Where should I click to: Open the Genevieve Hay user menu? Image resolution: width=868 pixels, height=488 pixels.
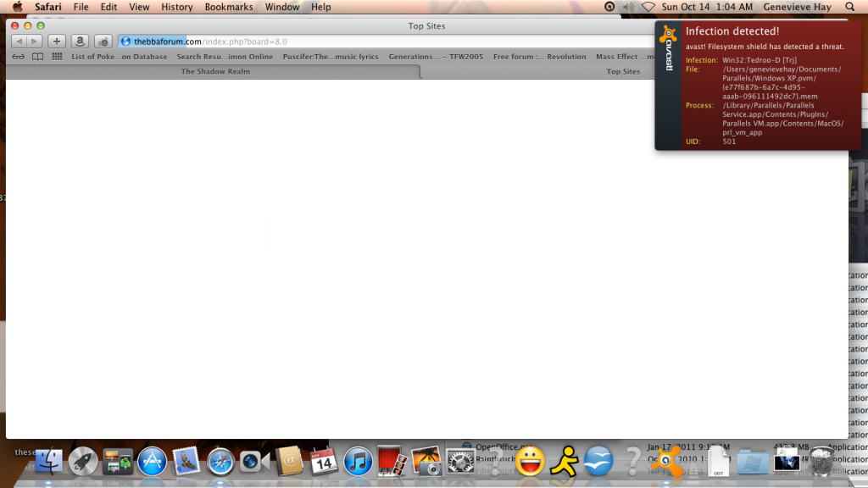pyautogui.click(x=793, y=7)
